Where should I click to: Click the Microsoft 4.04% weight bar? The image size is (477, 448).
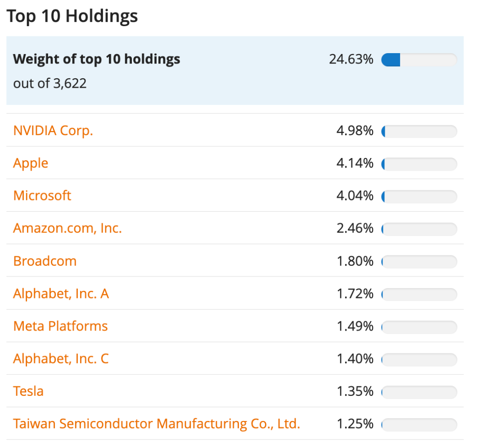click(419, 196)
